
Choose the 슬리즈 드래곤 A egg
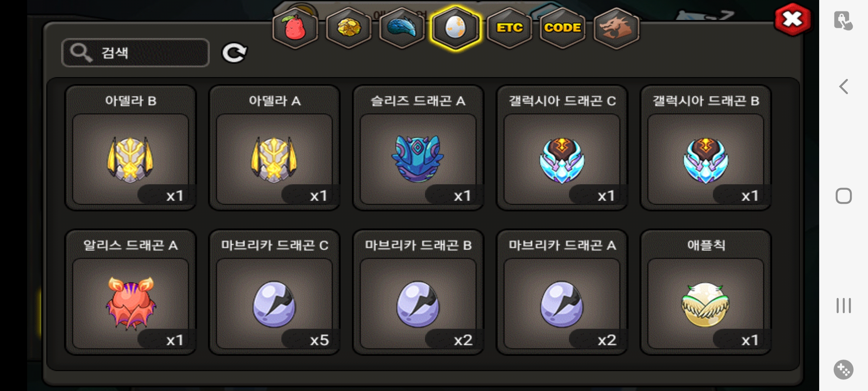(x=418, y=148)
